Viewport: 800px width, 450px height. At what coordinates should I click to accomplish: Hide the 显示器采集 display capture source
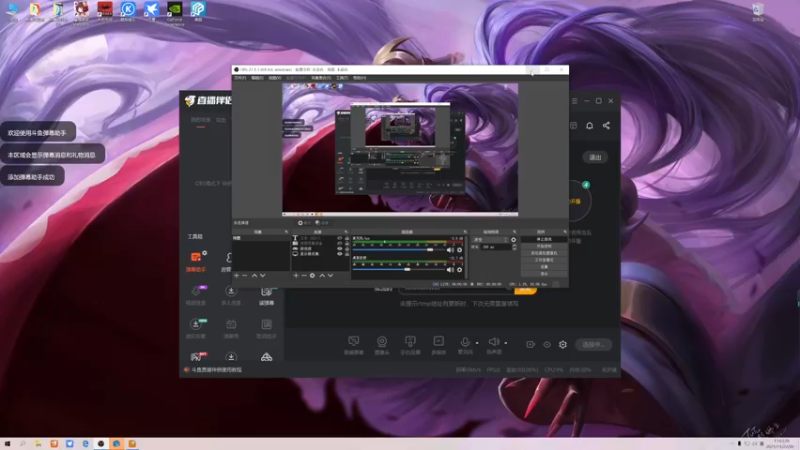click(x=339, y=254)
